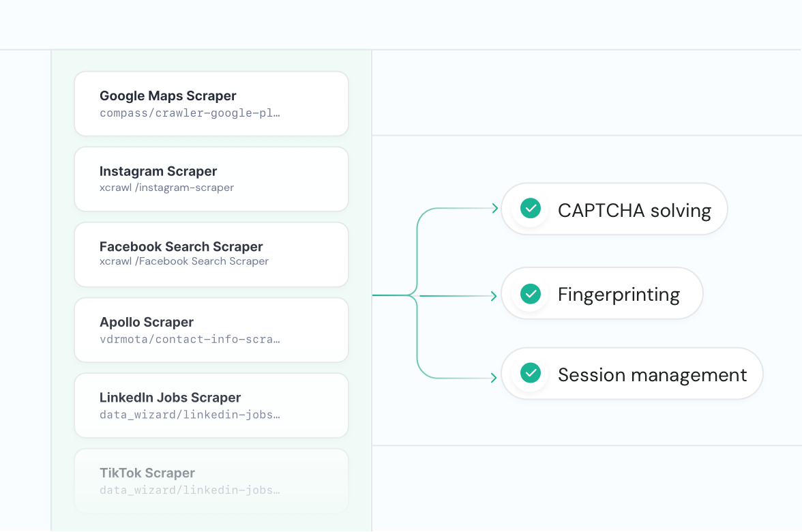
Task: Click the arrowhead pointing to CAPTCHA solving
Action: [x=494, y=208]
